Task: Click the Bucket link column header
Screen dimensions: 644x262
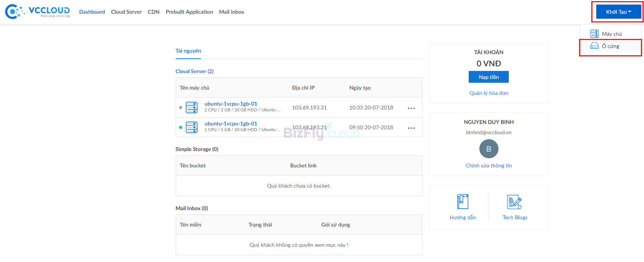Action: (x=303, y=166)
